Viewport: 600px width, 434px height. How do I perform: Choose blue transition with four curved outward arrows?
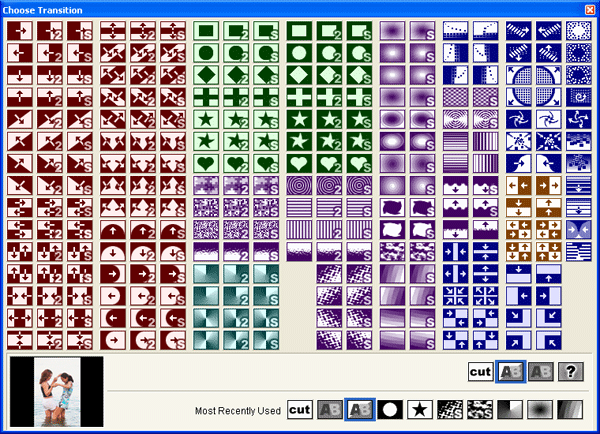579,119
